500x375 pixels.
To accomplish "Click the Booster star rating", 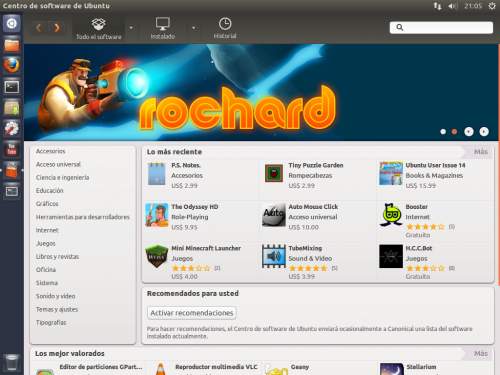I will click(425, 227).
